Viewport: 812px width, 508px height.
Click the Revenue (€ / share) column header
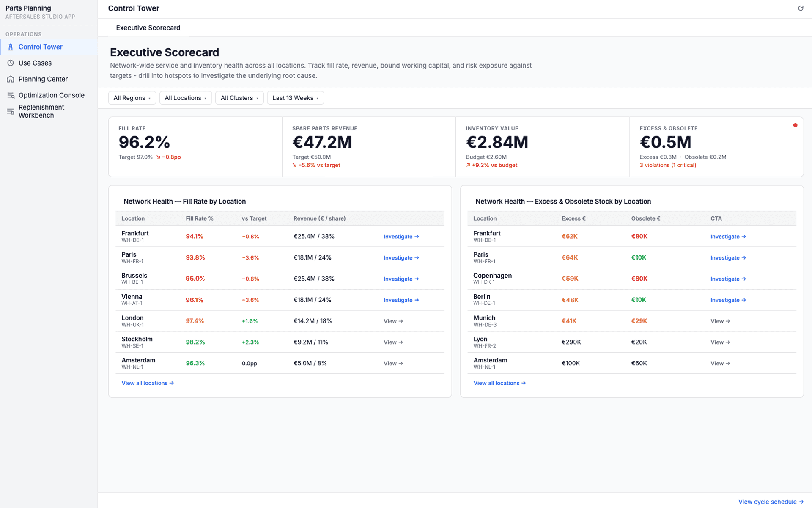click(x=320, y=218)
